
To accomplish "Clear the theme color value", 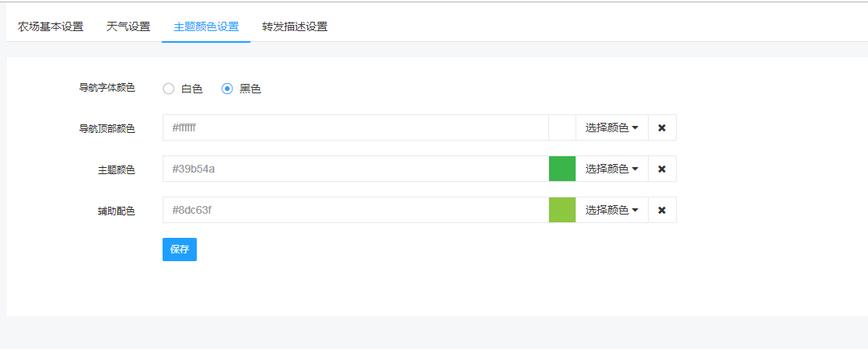I will [662, 169].
